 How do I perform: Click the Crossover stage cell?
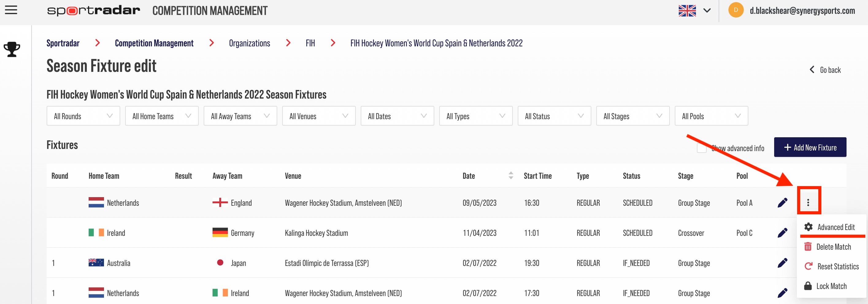[x=691, y=233]
